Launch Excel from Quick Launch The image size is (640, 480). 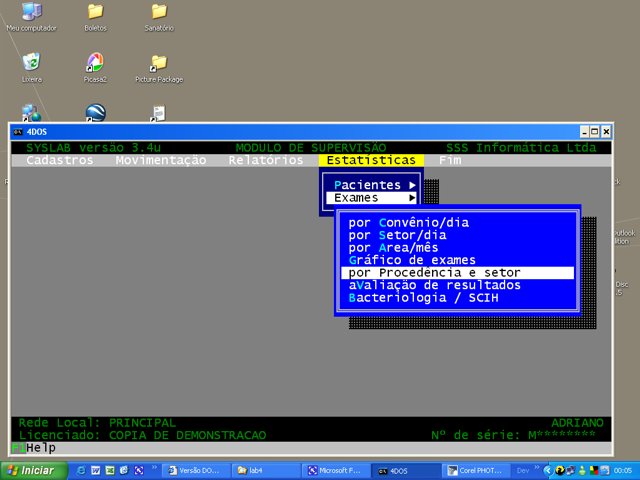click(110, 470)
